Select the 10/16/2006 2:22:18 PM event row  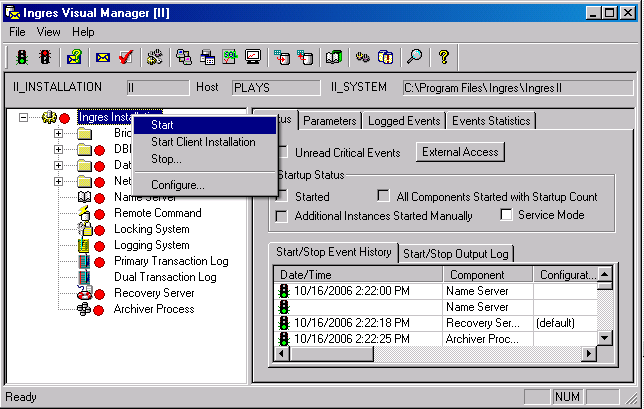tap(435, 323)
